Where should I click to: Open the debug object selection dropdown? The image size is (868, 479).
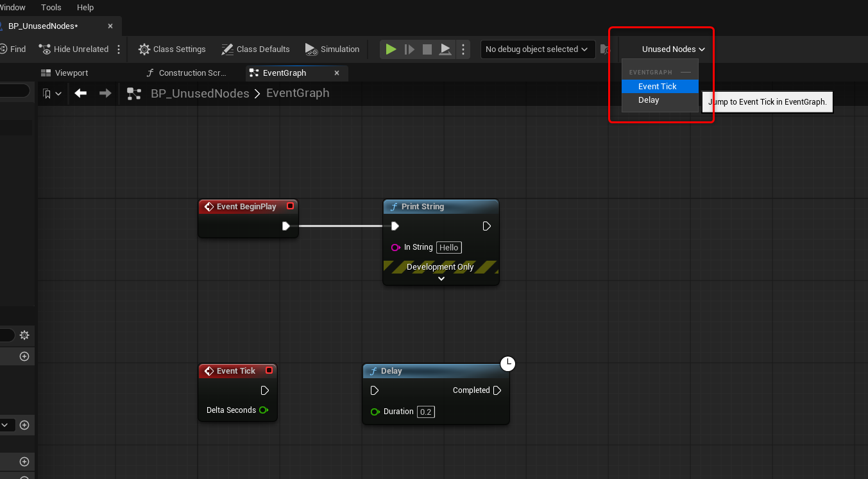click(536, 49)
